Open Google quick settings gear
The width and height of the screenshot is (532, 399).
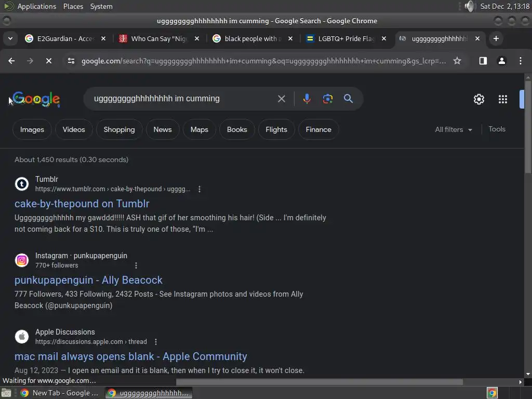click(x=478, y=99)
